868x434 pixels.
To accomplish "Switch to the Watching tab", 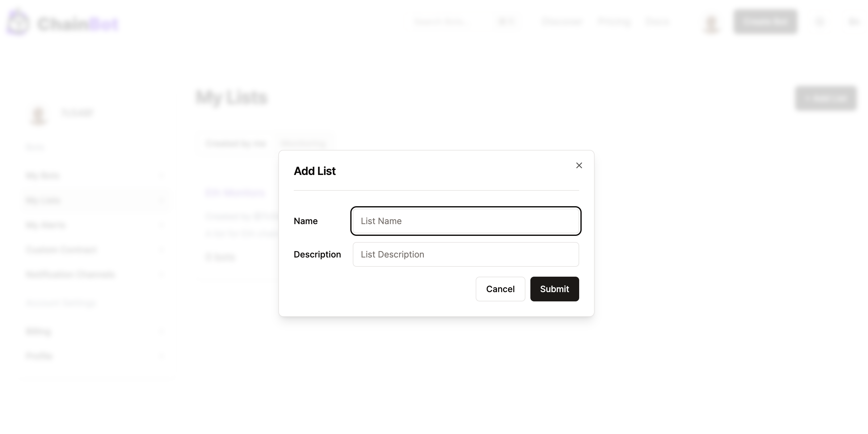I will [303, 144].
